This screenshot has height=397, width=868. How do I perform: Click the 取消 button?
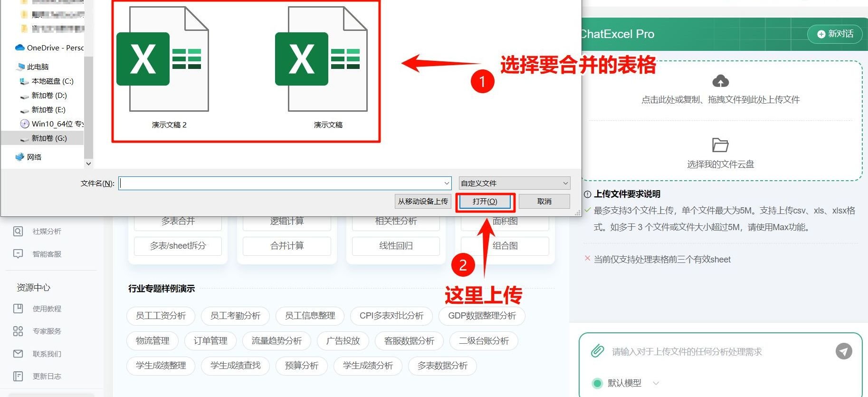pos(544,202)
